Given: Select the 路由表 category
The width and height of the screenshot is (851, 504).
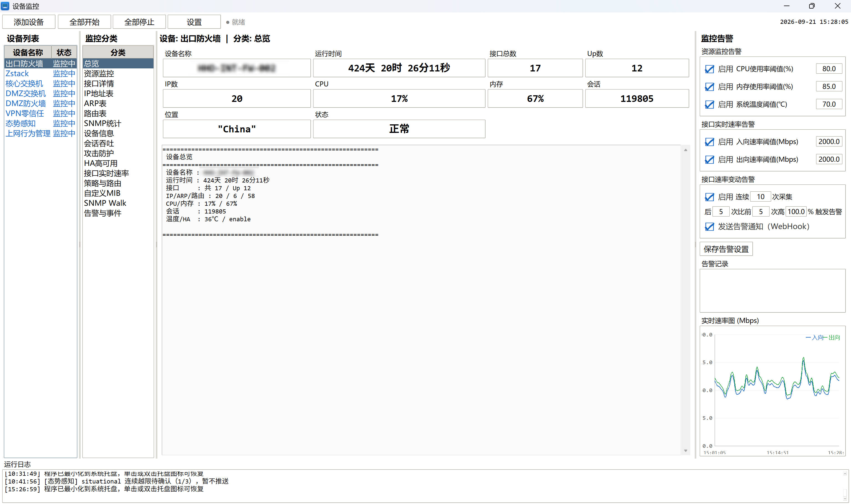Looking at the screenshot, I should [118, 114].
